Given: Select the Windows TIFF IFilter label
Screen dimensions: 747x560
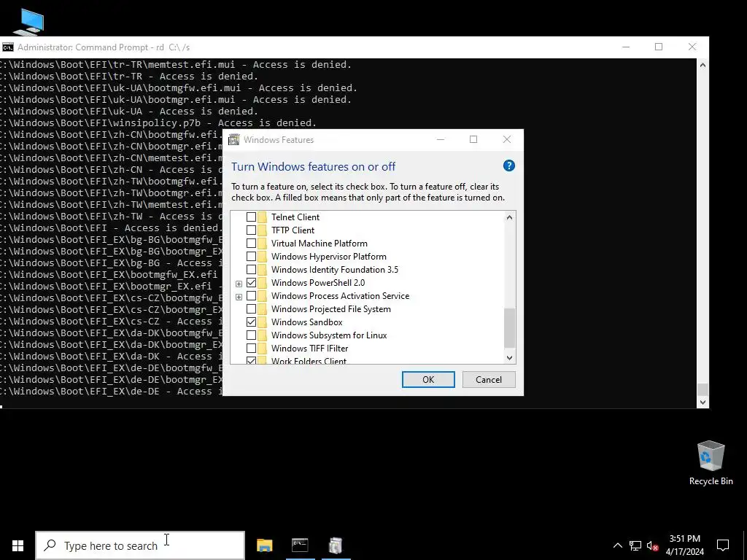Looking at the screenshot, I should pos(309,348).
